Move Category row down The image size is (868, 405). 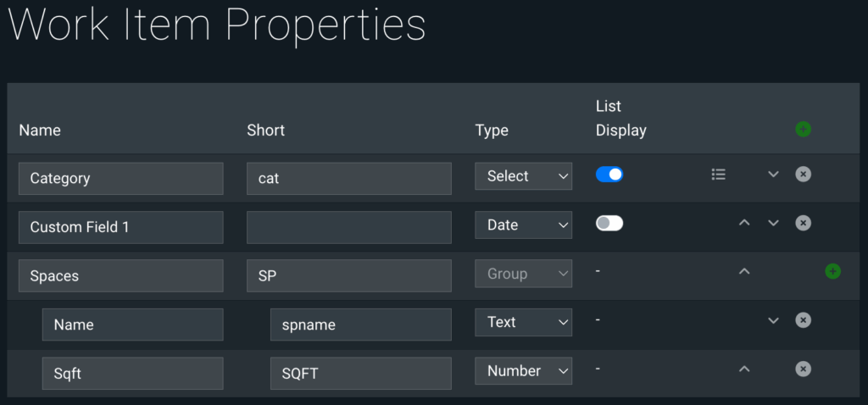click(773, 175)
